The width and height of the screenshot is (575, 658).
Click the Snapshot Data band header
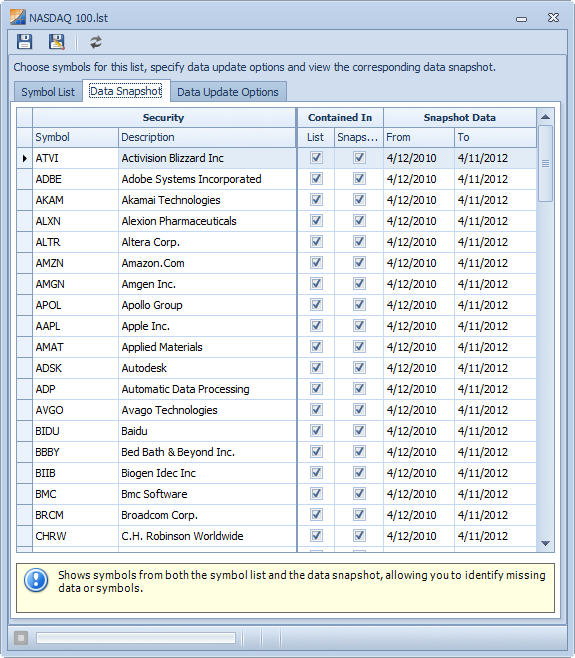[460, 118]
